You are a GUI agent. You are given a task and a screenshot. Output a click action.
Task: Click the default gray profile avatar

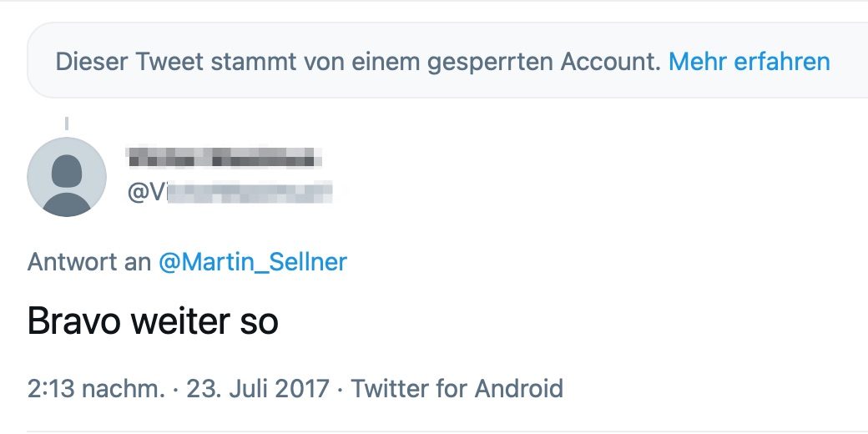67,177
